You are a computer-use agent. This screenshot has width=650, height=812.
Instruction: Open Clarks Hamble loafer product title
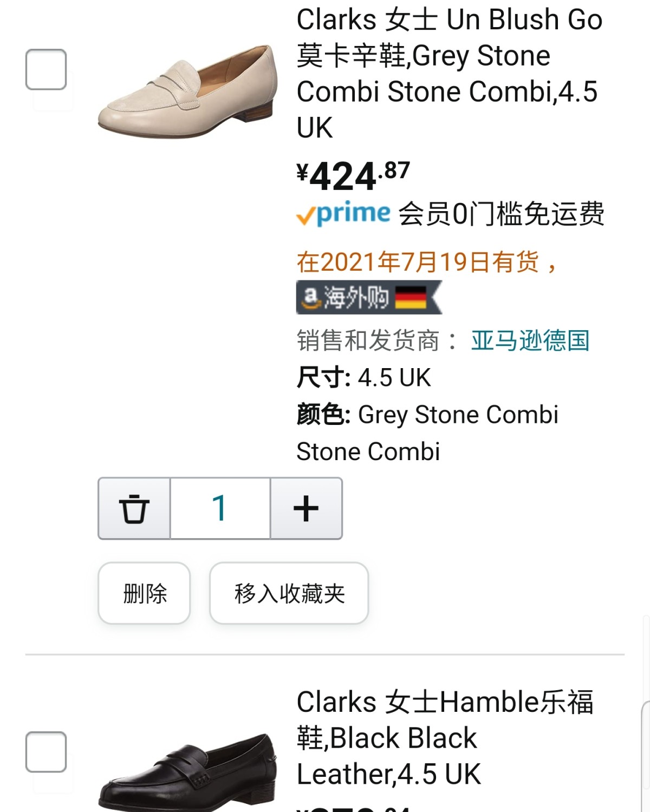pyautogui.click(x=444, y=737)
